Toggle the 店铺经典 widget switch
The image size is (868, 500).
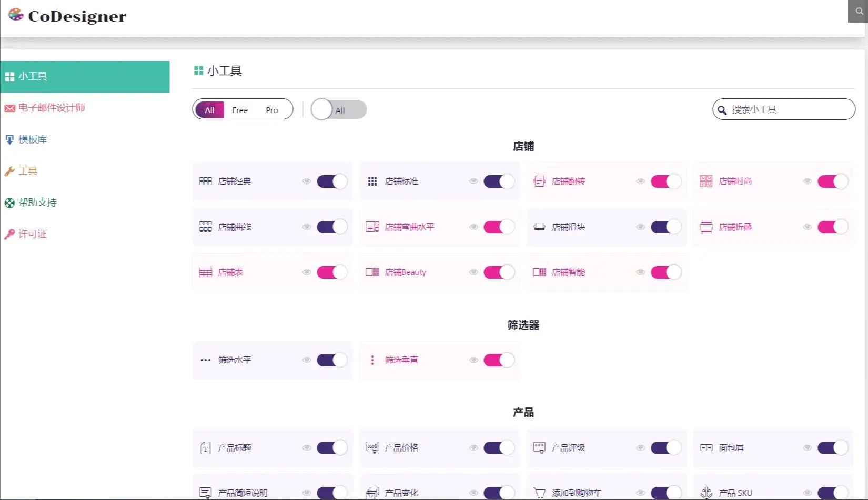(332, 181)
